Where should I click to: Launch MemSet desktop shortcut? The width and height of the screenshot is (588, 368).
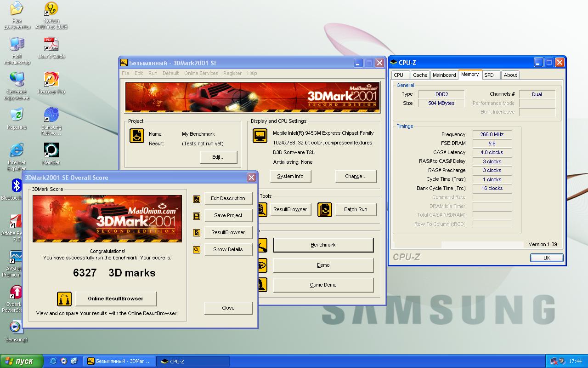51,154
